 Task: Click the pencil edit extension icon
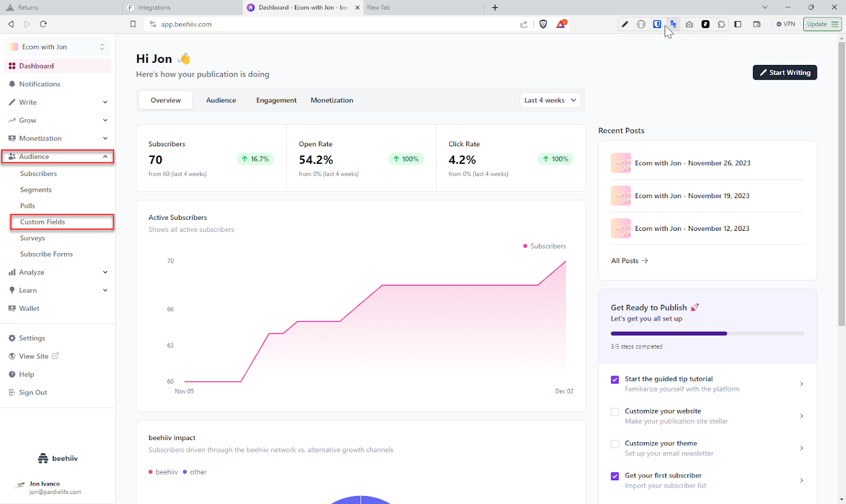pos(625,24)
